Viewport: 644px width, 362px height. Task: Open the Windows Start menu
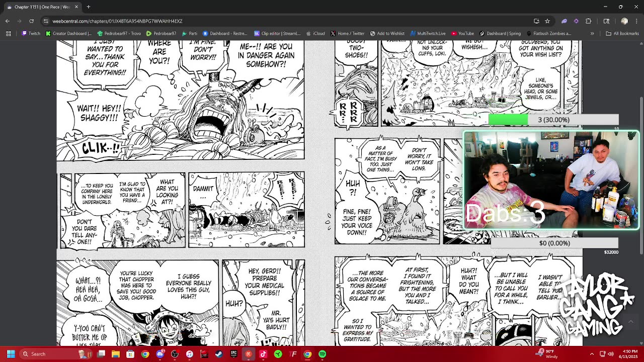pos(11,354)
